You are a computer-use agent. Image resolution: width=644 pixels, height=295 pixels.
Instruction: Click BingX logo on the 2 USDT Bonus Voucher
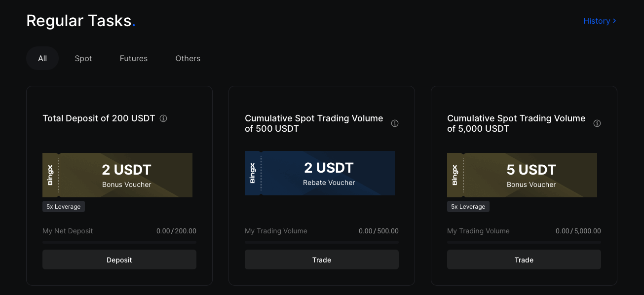50,175
